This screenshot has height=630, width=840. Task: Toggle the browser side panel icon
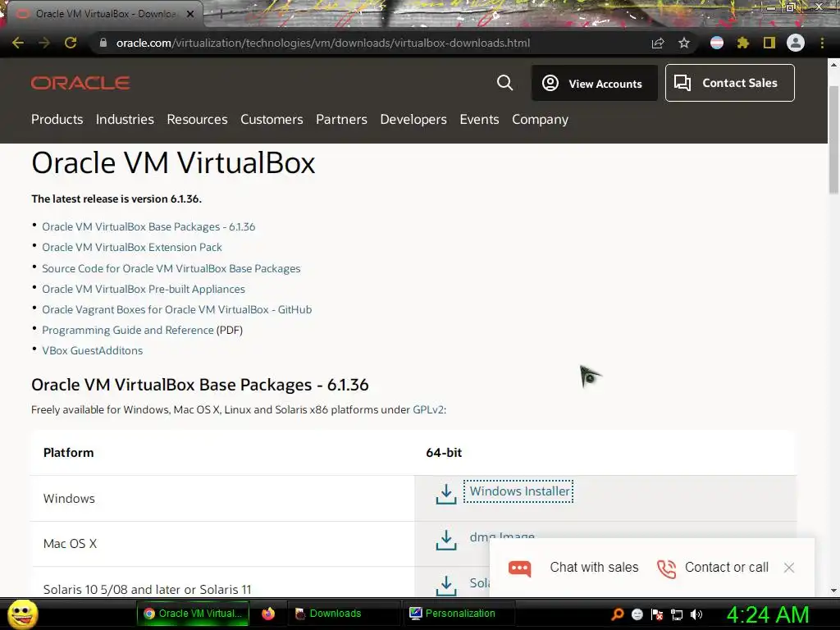[x=769, y=43]
